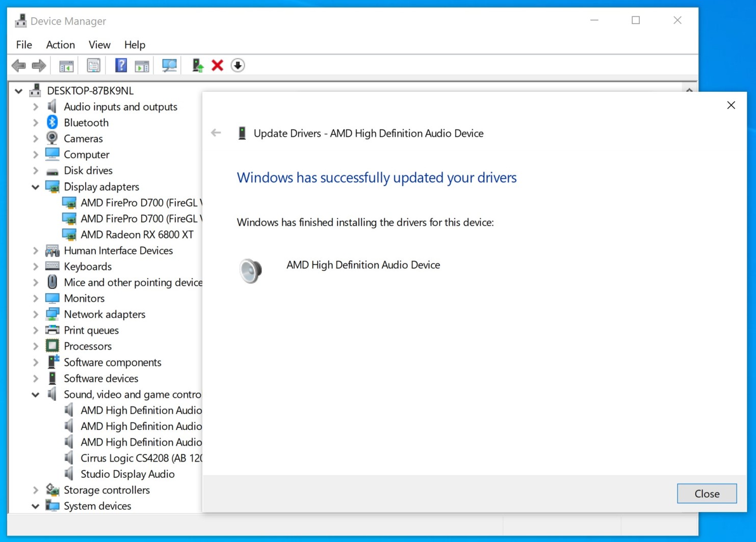The image size is (756, 542).
Task: Click Show/Hide Console Tree toolbar icon
Action: tap(67, 65)
